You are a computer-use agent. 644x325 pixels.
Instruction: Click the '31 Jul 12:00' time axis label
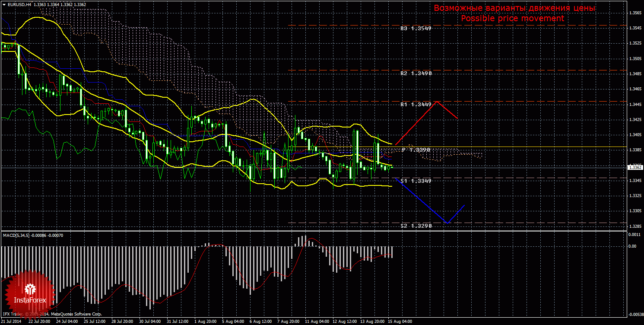coord(178,322)
